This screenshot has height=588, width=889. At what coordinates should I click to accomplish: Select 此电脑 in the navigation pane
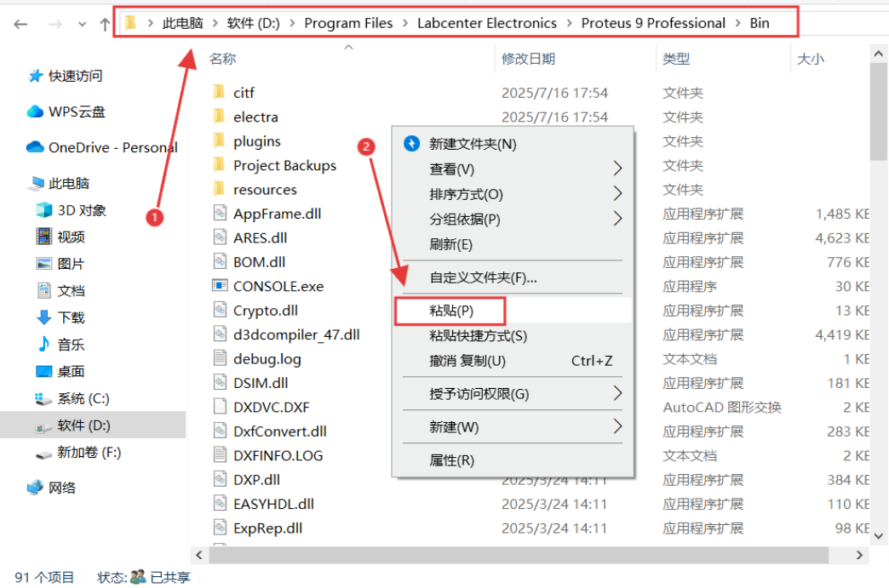(x=60, y=183)
